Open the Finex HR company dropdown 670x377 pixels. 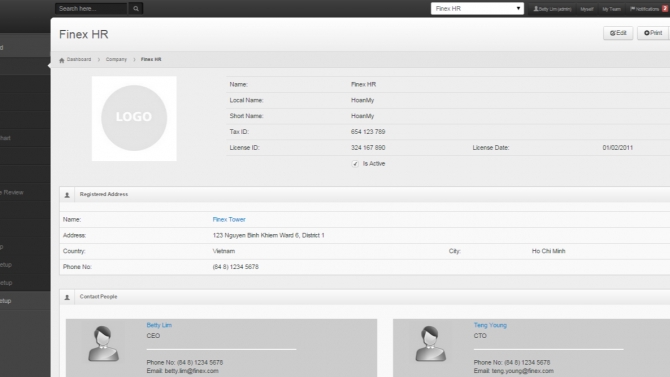coord(477,9)
